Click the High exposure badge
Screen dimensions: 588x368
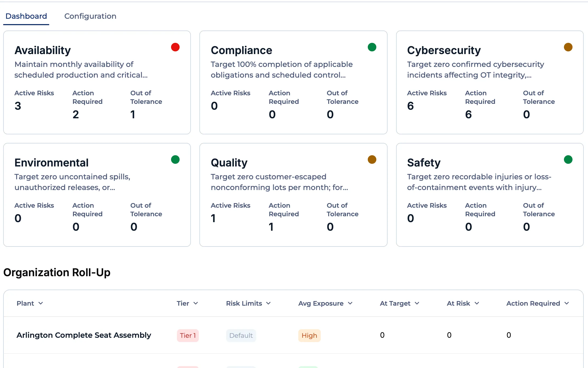(309, 335)
